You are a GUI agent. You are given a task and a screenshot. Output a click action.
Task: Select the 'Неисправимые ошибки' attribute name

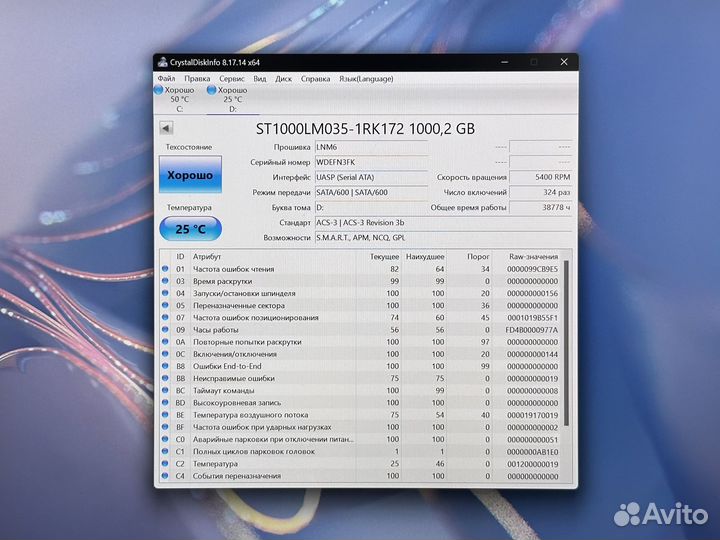pyautogui.click(x=234, y=378)
